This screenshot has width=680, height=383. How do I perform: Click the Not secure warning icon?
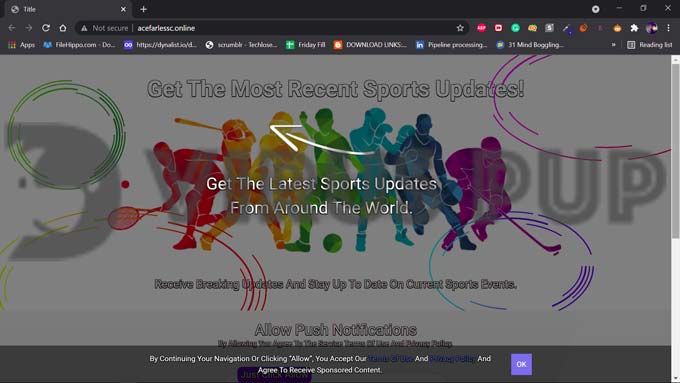(84, 28)
